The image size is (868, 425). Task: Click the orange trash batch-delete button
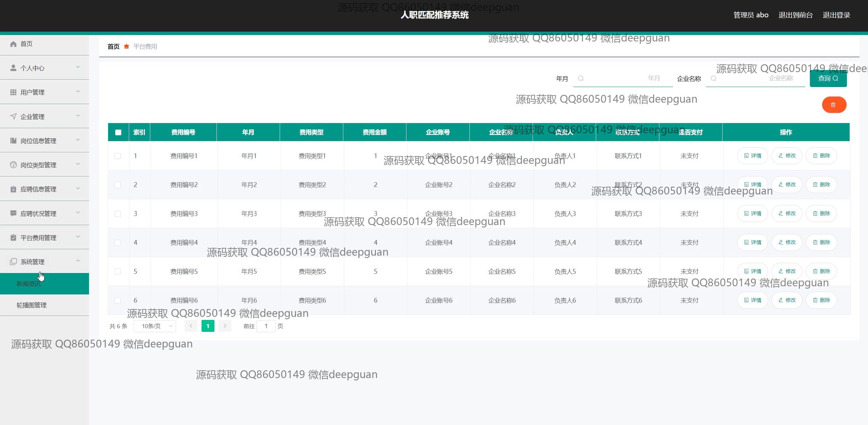tap(834, 105)
